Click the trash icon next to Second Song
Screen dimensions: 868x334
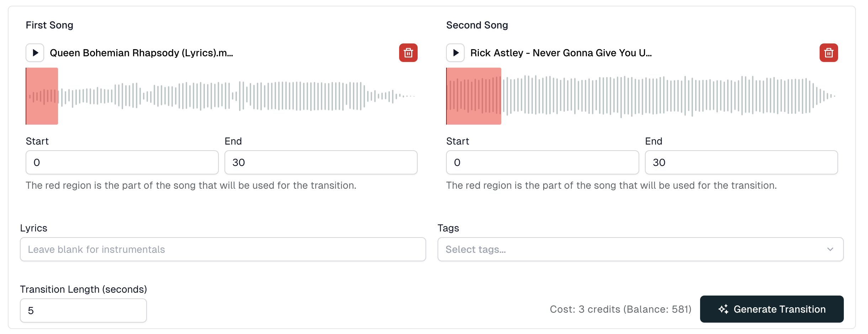[x=829, y=53]
